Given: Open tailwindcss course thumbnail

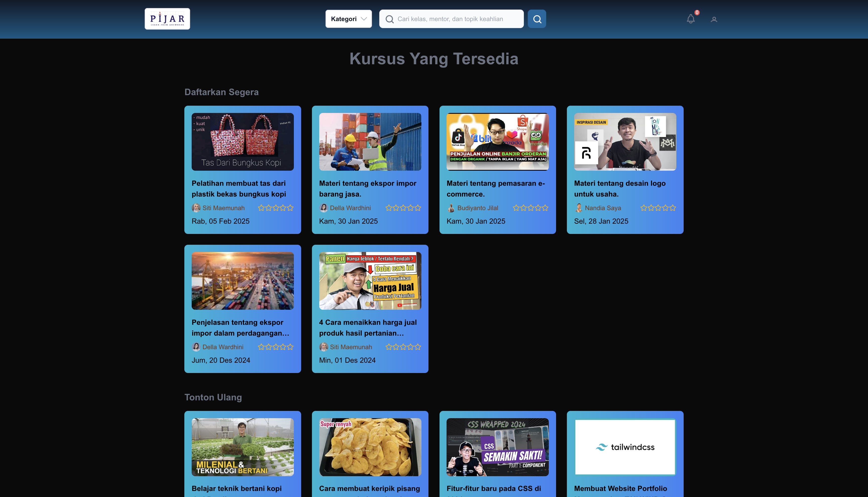Looking at the screenshot, I should [x=625, y=447].
